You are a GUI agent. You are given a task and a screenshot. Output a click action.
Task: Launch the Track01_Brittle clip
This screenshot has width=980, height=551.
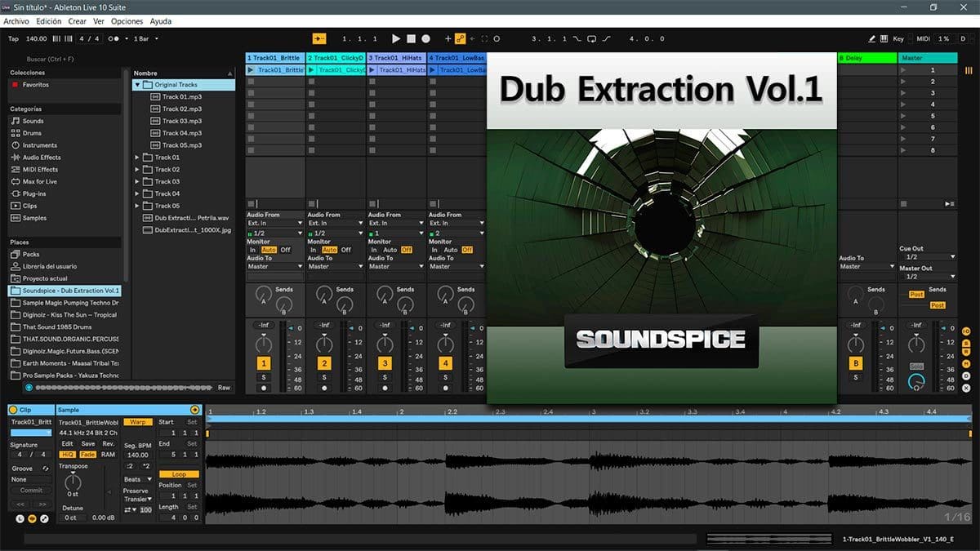tap(252, 70)
